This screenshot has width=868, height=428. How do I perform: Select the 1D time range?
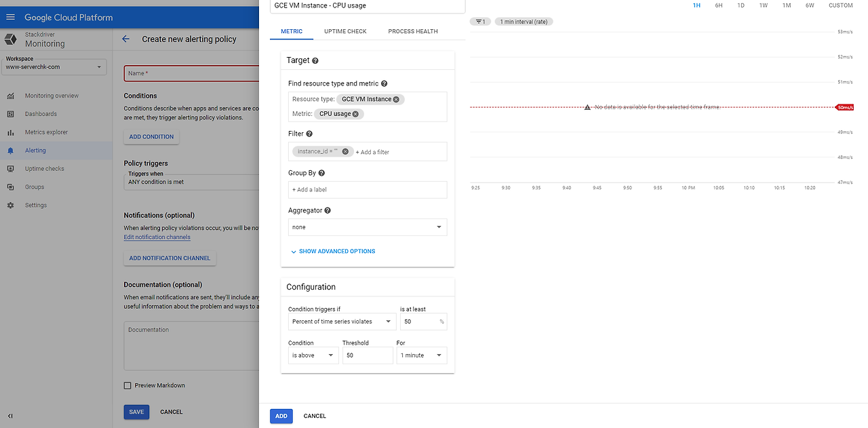741,5
